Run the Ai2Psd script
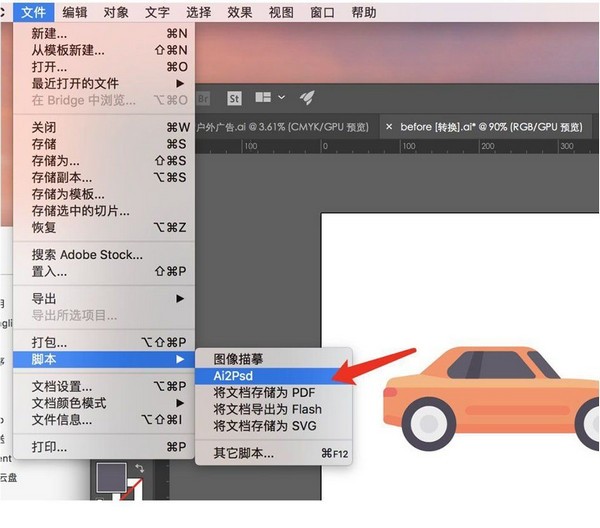 pyautogui.click(x=273, y=376)
